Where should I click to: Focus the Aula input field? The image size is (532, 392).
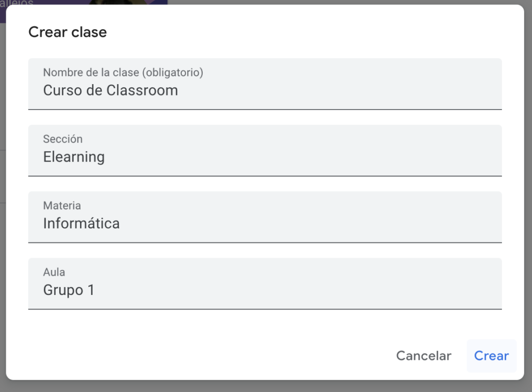point(265,283)
